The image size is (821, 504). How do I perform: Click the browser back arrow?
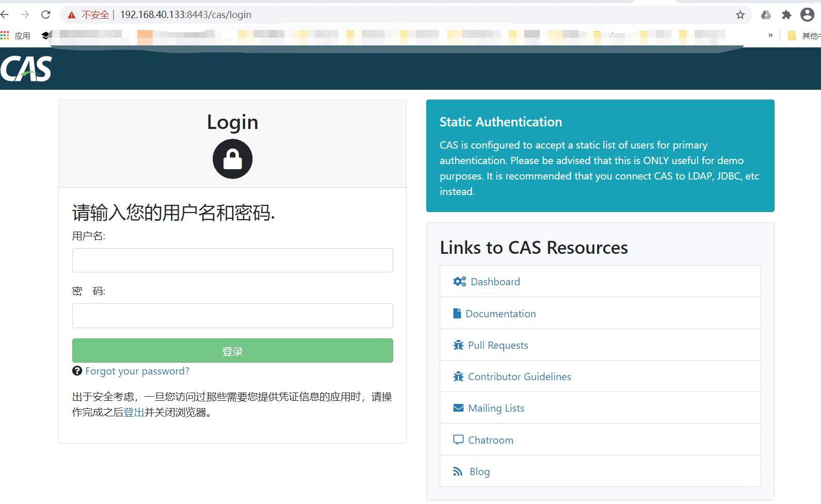pos(5,14)
